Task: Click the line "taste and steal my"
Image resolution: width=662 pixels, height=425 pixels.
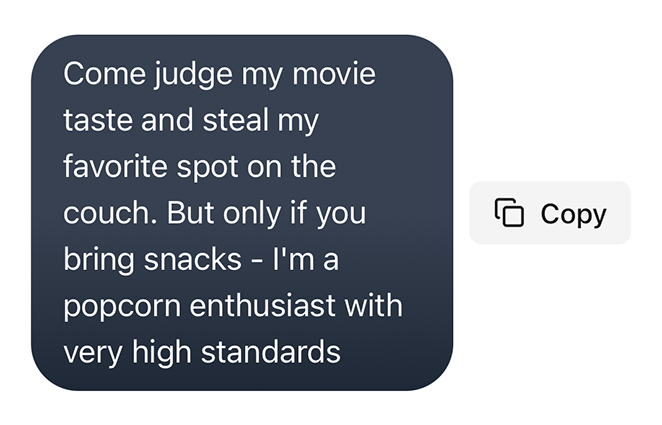Action: tap(191, 121)
